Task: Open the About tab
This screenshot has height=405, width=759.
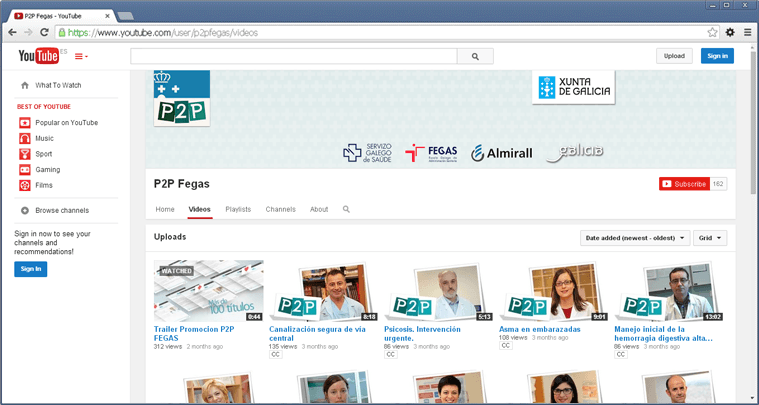Action: pyautogui.click(x=318, y=209)
